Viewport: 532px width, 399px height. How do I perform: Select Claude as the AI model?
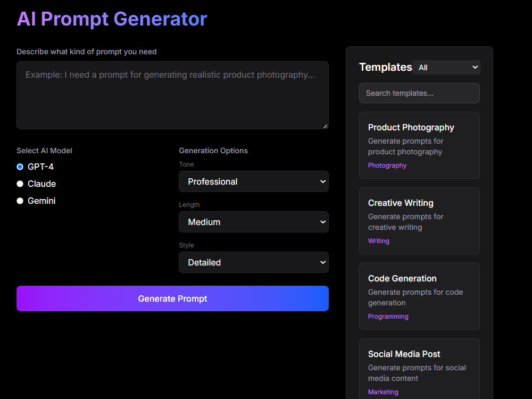pos(20,184)
